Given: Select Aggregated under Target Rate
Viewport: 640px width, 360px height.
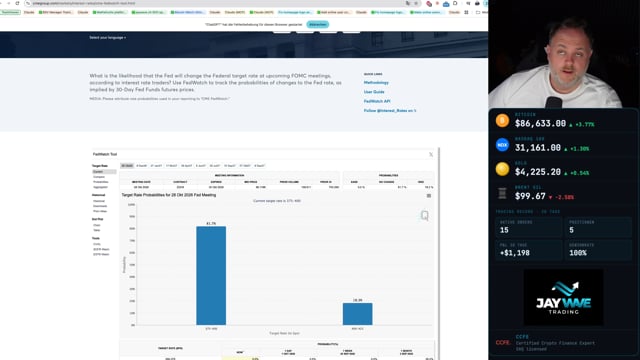Looking at the screenshot, I should (100, 187).
